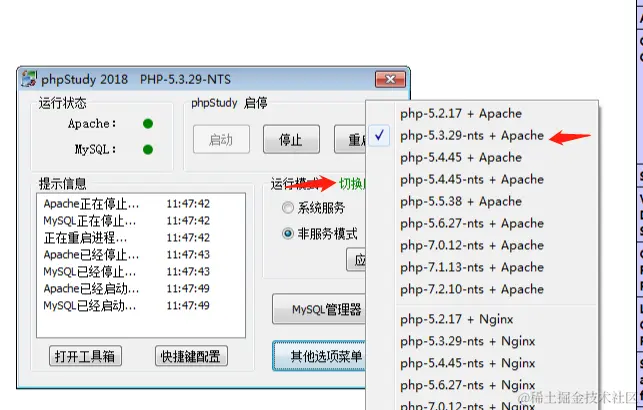Viewport: 643px width, 410px height.
Task: Choose php-7.0.12-nts + Apache
Action: [482, 245]
